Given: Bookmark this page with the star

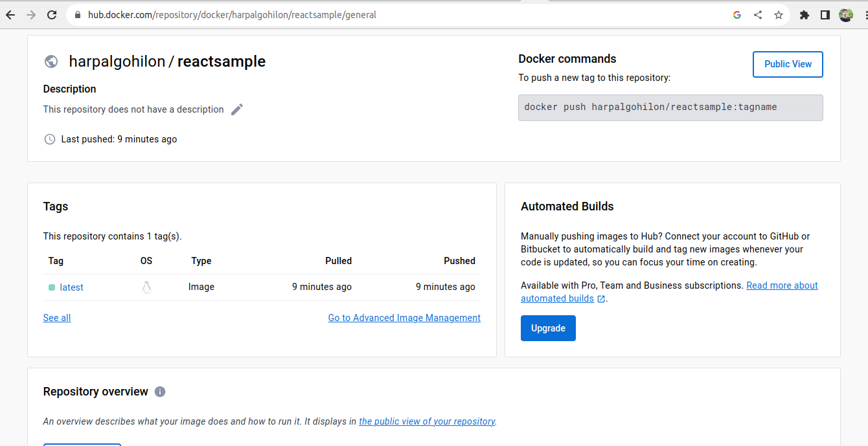Looking at the screenshot, I should coord(779,15).
